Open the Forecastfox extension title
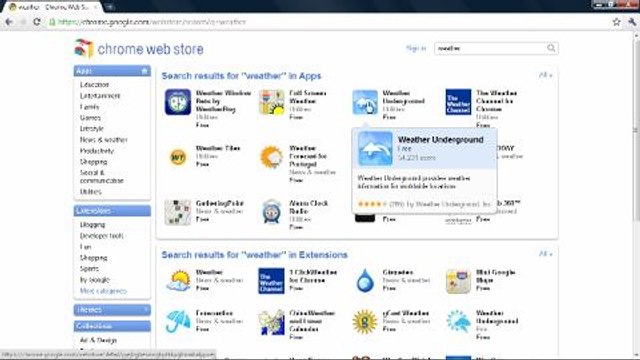 214,313
